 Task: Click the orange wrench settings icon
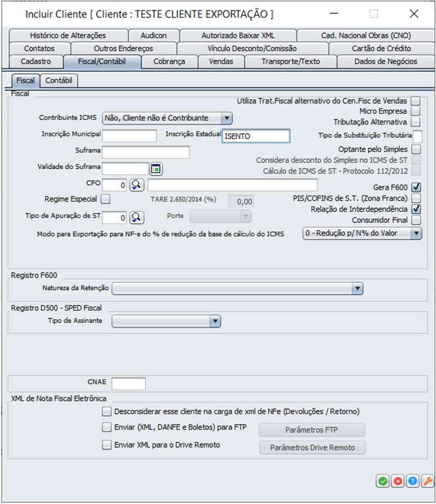point(428,481)
